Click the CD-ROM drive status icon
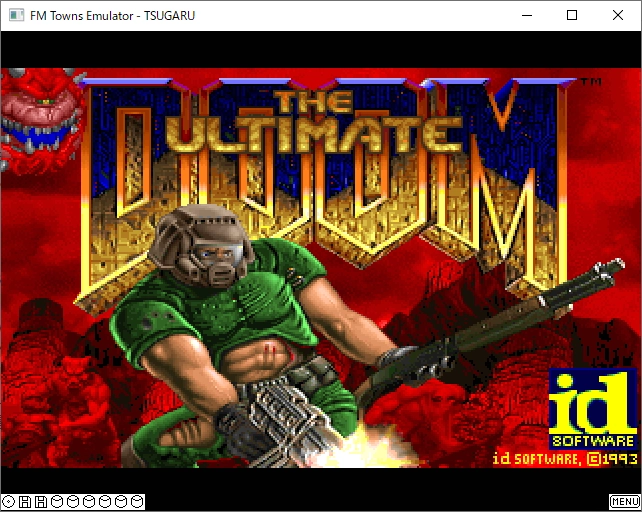Viewport: 642px width, 512px height. coord(8,501)
